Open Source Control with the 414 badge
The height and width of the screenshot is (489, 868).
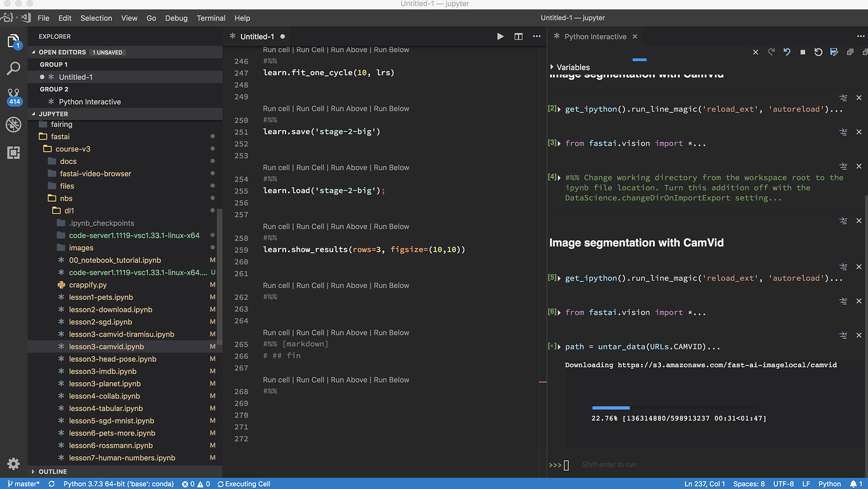click(13, 96)
